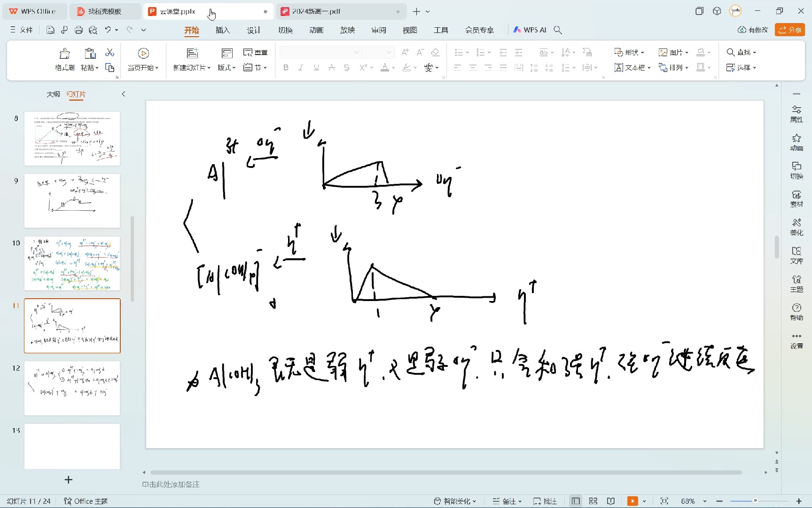Increase font size icon

[405, 52]
